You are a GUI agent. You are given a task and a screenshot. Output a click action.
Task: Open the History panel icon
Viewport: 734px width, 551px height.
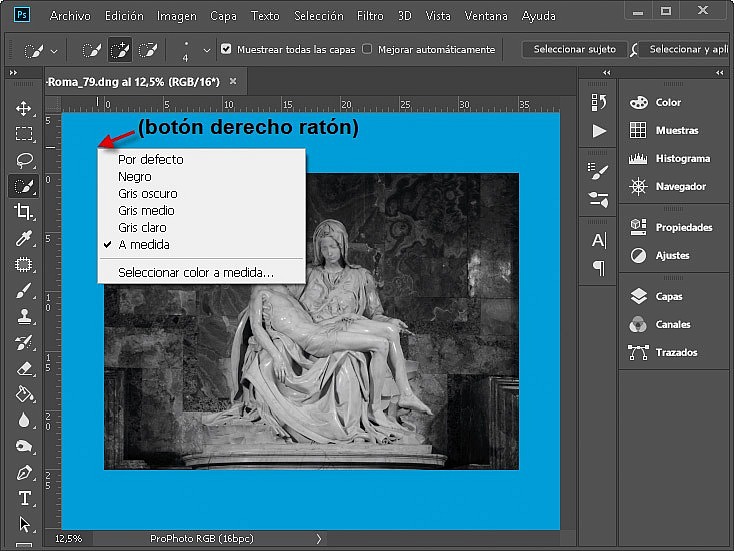598,102
